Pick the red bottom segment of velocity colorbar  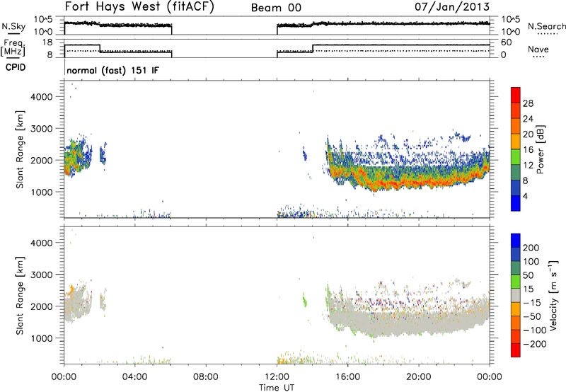(516, 350)
